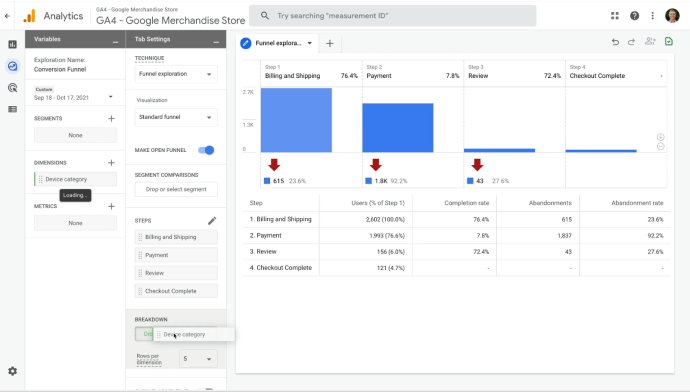Image resolution: width=690 pixels, height=392 pixels.
Task: Click the '4. Checkout Complete' row label
Action: (281, 267)
